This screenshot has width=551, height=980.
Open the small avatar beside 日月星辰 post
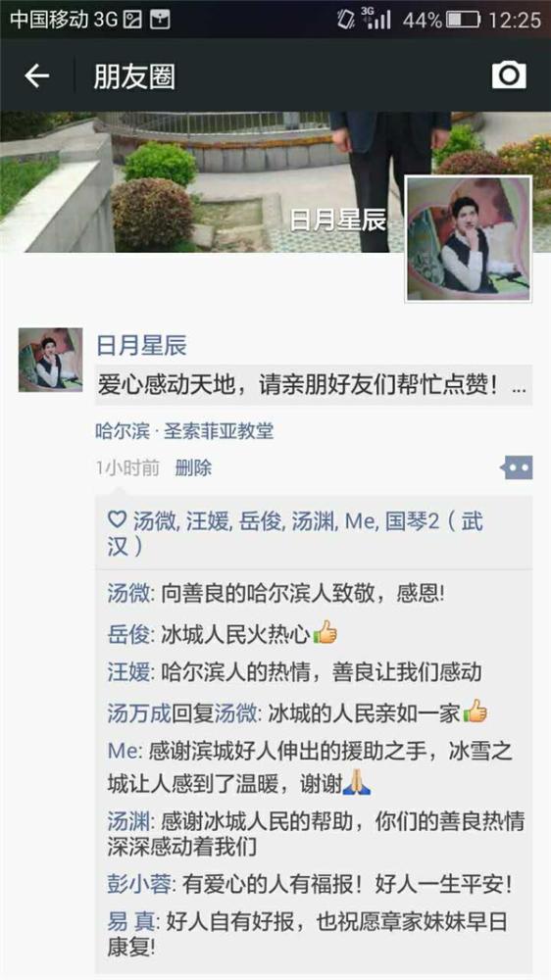click(50, 360)
